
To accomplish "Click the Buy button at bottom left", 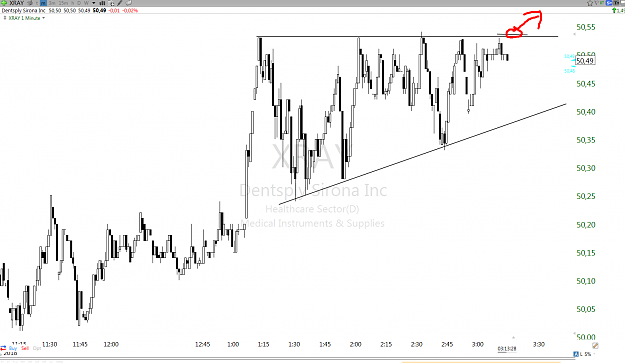I will (x=13, y=348).
